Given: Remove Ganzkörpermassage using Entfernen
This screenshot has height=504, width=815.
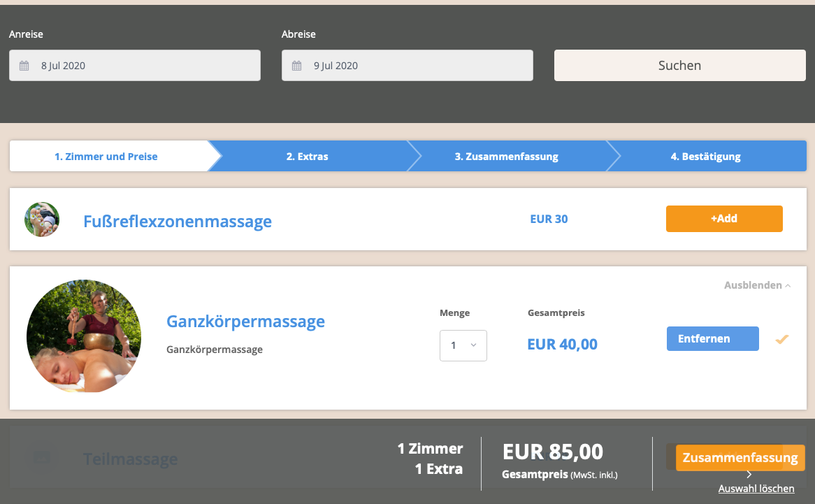Looking at the screenshot, I should pos(712,338).
